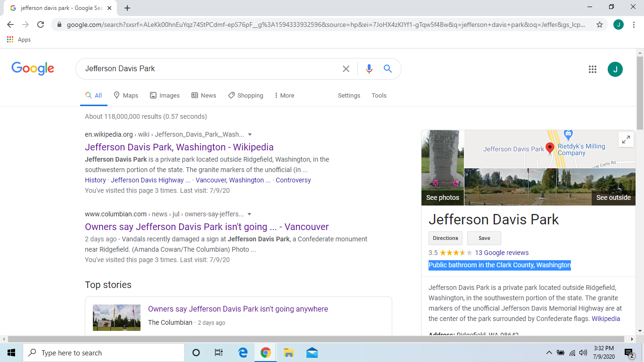Open the Mail app on the taskbar
Screen dimensions: 644x362
[312, 353]
